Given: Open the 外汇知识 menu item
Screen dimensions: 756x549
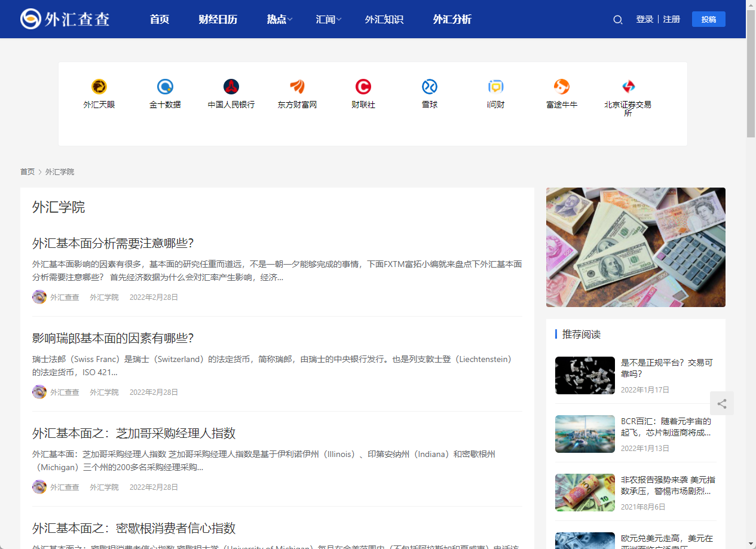Looking at the screenshot, I should (x=384, y=19).
